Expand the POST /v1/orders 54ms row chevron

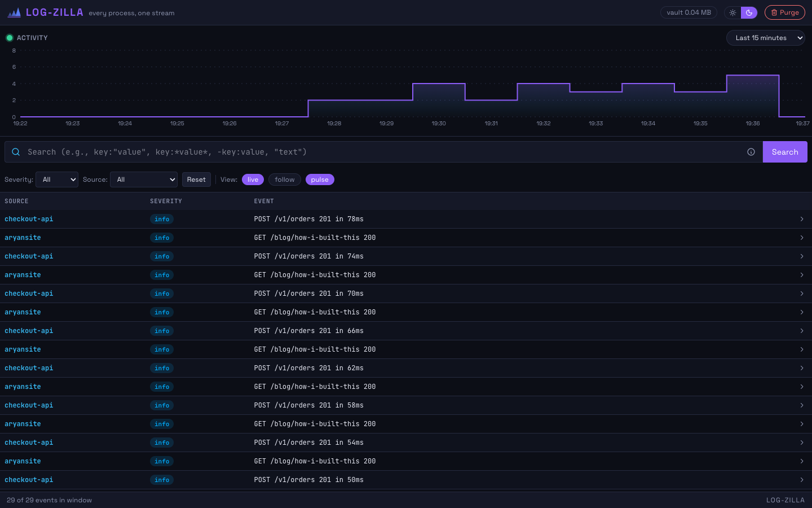click(x=802, y=443)
